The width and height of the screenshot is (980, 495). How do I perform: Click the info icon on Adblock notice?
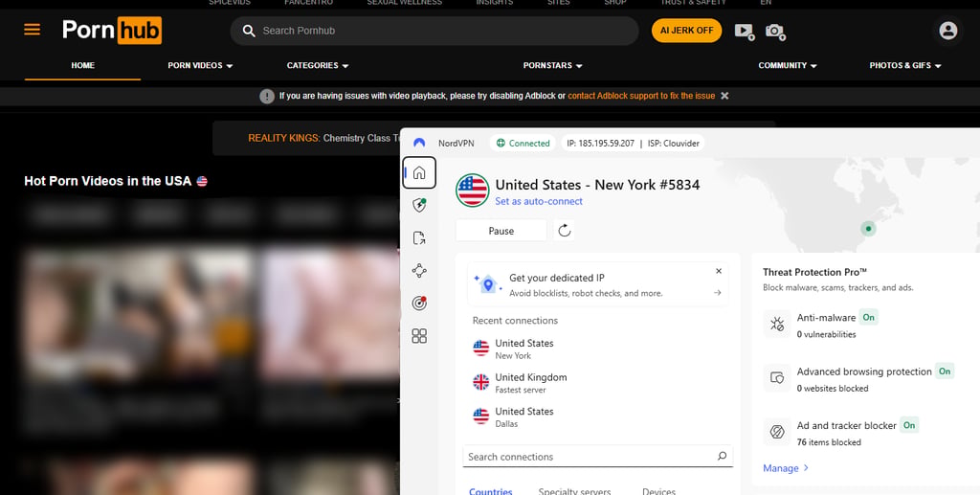click(267, 97)
